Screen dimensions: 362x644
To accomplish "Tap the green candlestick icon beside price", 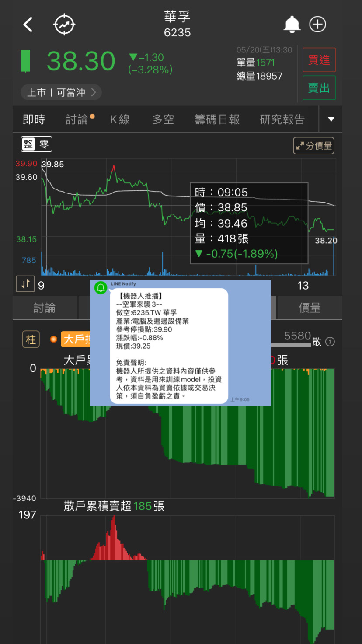I will [26, 61].
